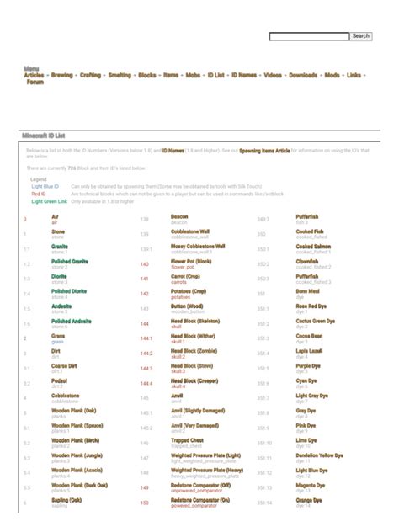Viewport: 399px width, 532px height.
Task: Open the Crafting menu item
Action: click(90, 75)
